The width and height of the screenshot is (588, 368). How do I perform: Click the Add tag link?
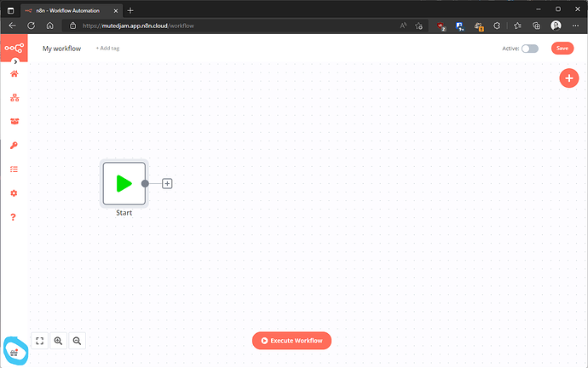coord(107,49)
